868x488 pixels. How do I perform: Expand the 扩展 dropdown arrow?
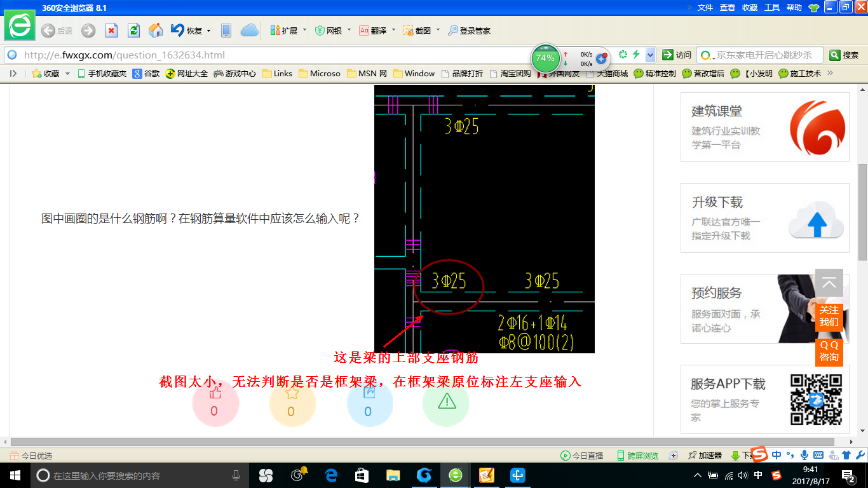point(304,30)
